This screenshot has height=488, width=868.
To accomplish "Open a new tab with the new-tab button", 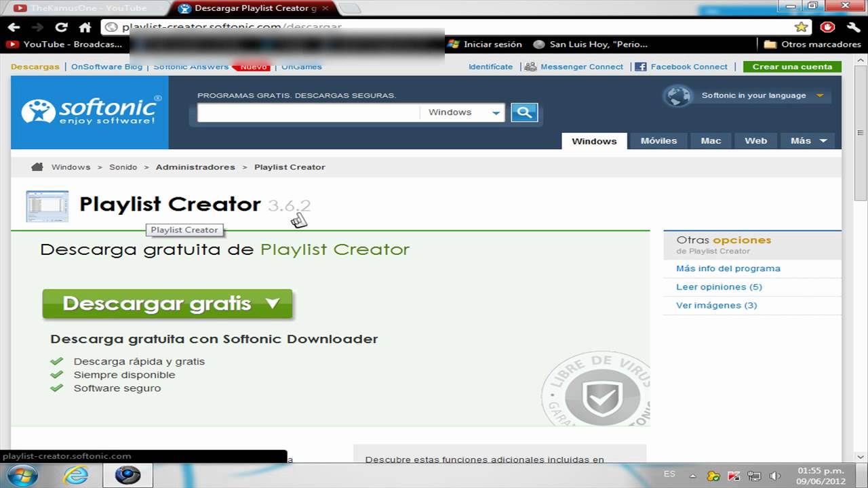I will (349, 8).
